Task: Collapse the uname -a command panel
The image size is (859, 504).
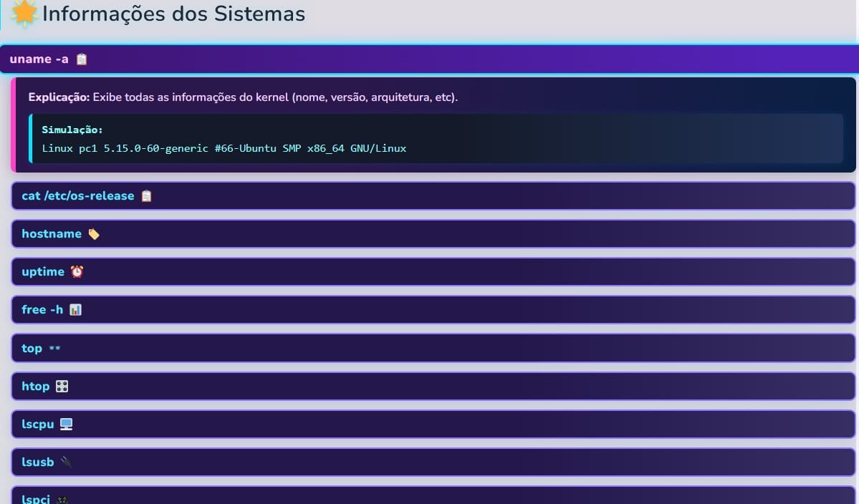Action: [287, 59]
